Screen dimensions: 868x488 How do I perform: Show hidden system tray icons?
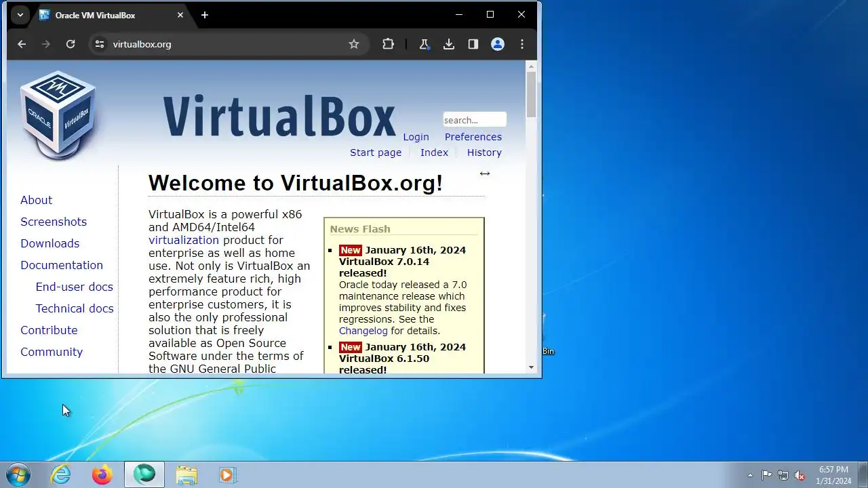click(x=750, y=475)
